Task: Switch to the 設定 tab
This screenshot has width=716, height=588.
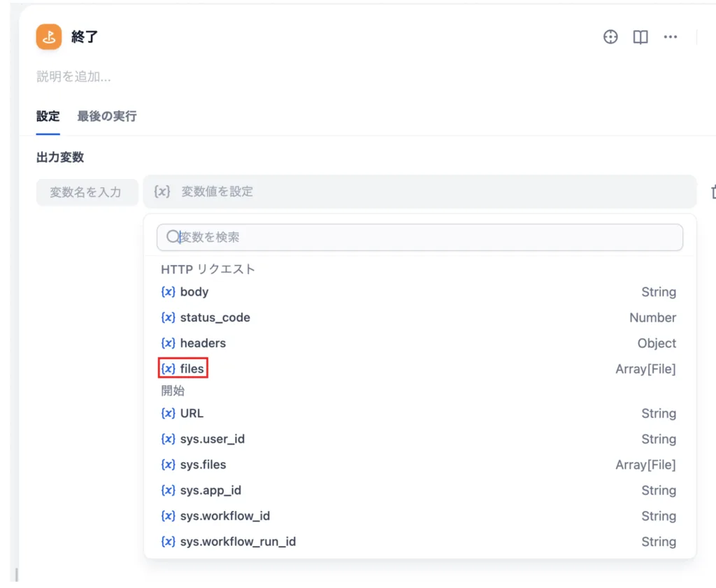Action: pyautogui.click(x=48, y=116)
